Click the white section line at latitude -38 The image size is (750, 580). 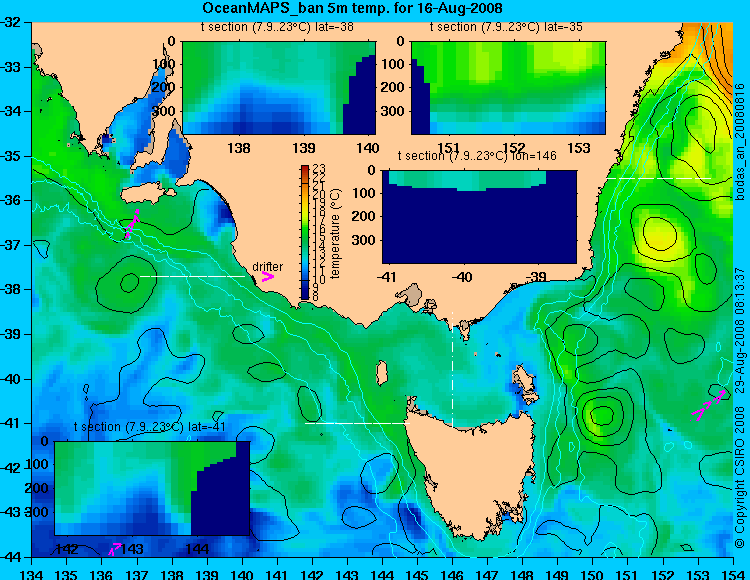pyautogui.click(x=192, y=276)
